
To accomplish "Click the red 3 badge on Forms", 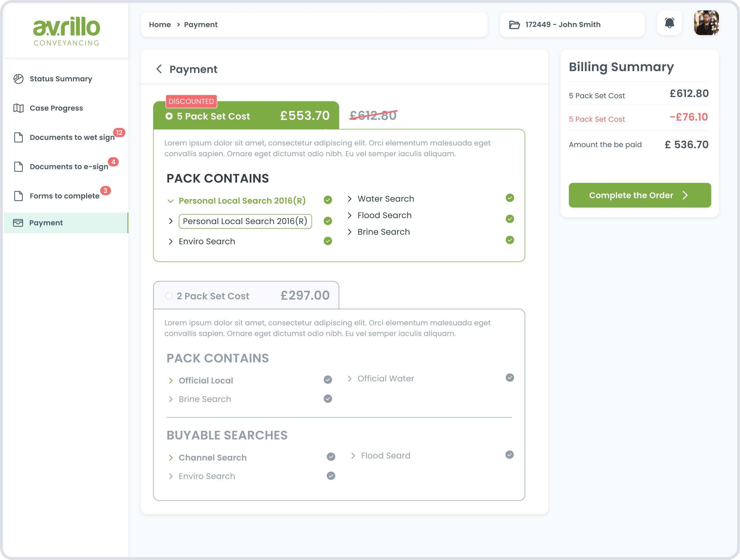I will point(106,190).
